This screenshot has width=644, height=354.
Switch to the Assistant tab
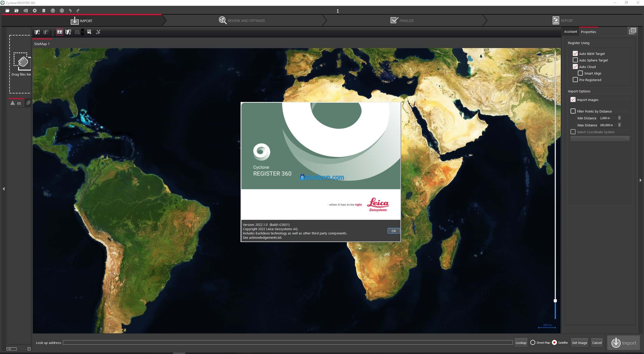pyautogui.click(x=570, y=32)
